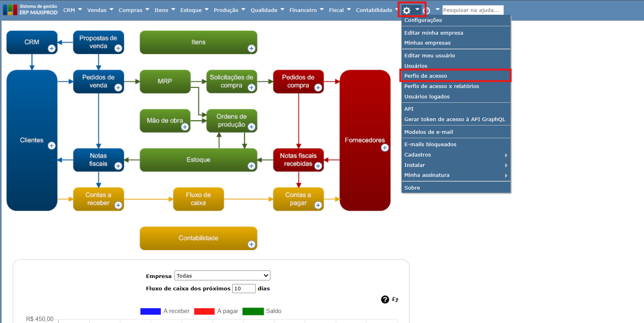The height and width of the screenshot is (323, 644).
Task: Click the plus icon on Ordens de produção
Action: 251,127
